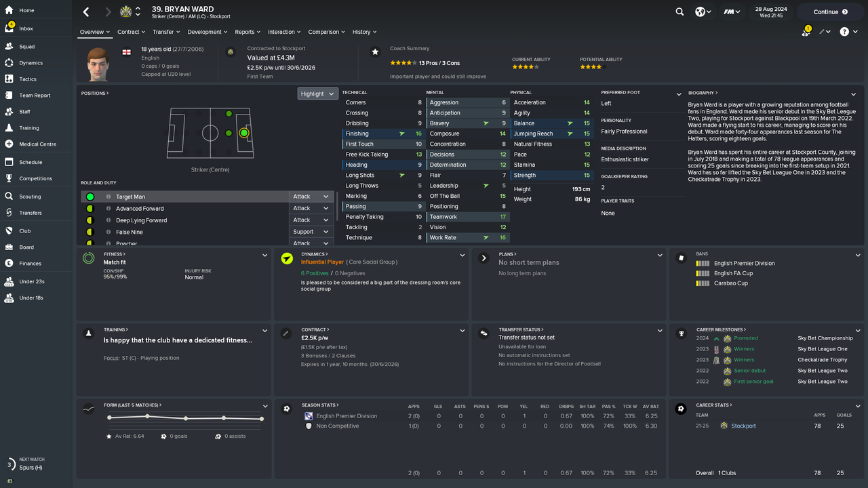The height and width of the screenshot is (488, 868).
Task: Collapse the Biography panel chevron
Action: pyautogui.click(x=854, y=93)
